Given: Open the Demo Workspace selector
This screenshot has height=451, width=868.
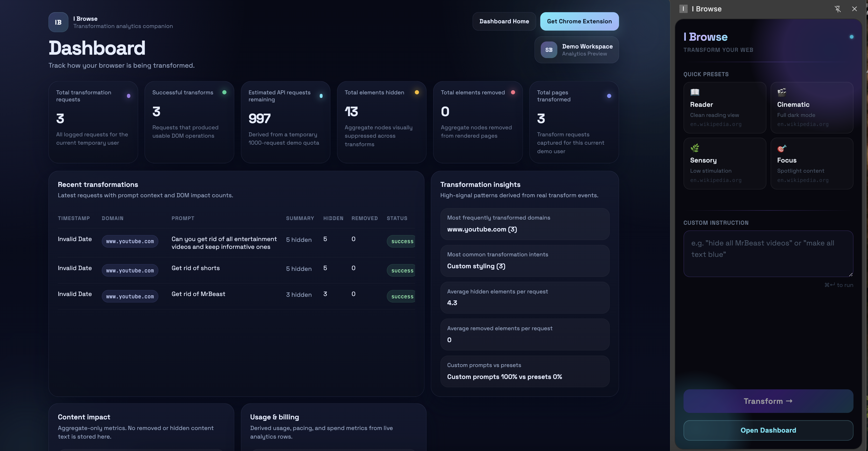Looking at the screenshot, I should [x=576, y=50].
